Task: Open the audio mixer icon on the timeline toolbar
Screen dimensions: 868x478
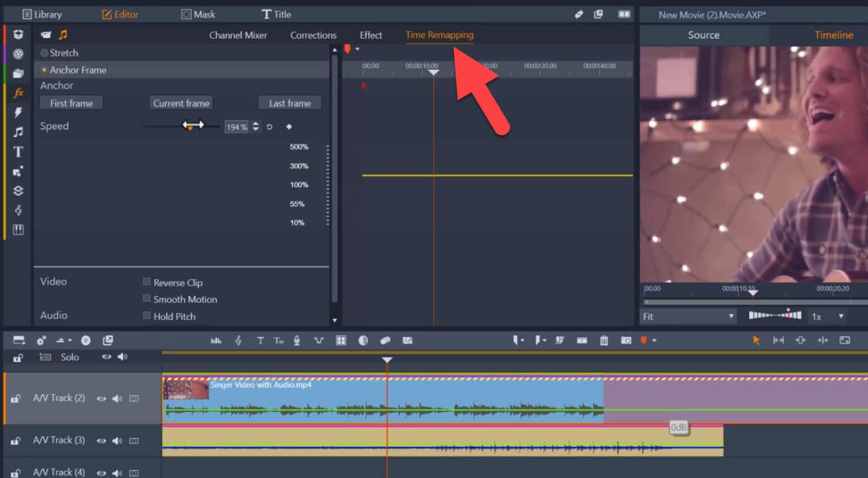Action: pos(216,340)
